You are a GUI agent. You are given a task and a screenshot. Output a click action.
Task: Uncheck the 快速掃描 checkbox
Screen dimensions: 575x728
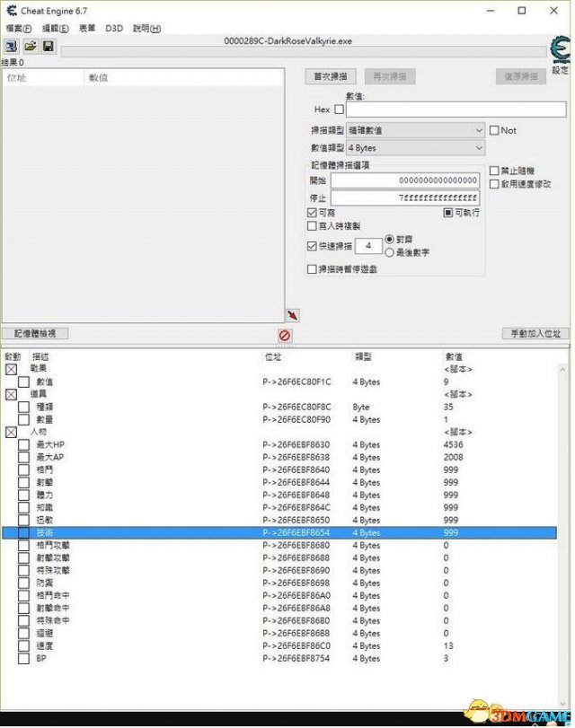coord(312,246)
